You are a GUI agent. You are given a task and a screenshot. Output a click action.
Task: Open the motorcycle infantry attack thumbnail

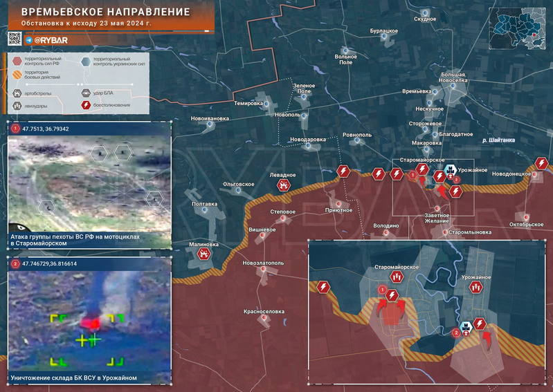pyautogui.click(x=89, y=184)
